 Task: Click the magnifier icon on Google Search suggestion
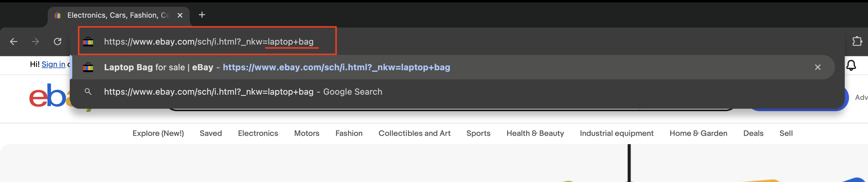coord(88,92)
